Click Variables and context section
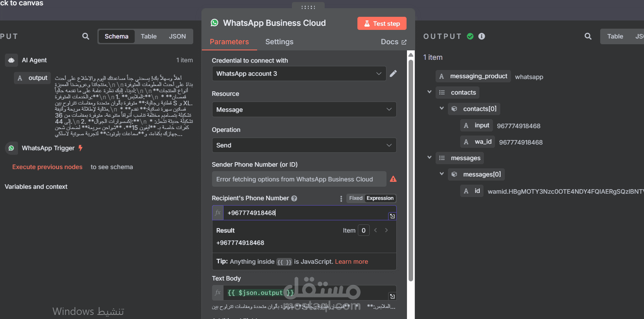Viewport: 644px width, 319px height. click(x=36, y=187)
